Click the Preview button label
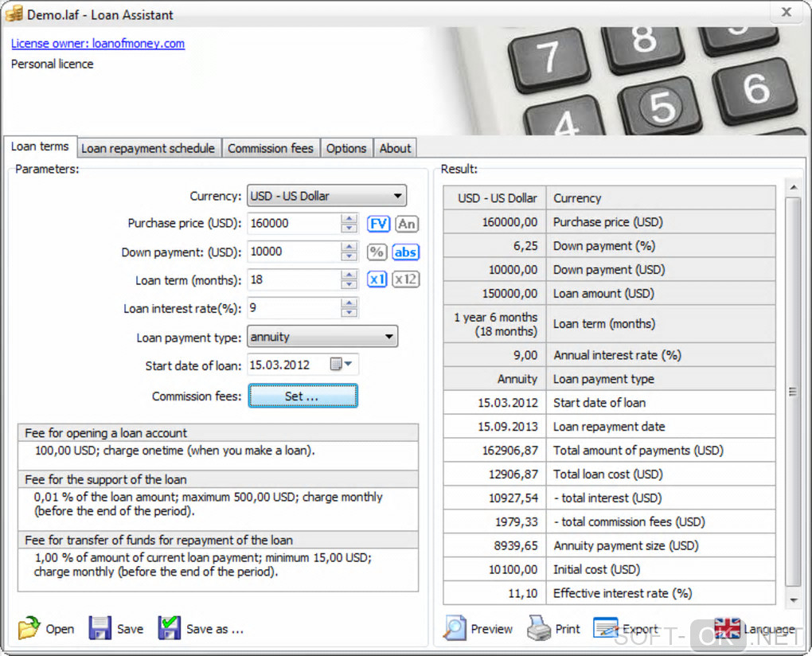Screen dimensions: 812x656 coord(491,629)
